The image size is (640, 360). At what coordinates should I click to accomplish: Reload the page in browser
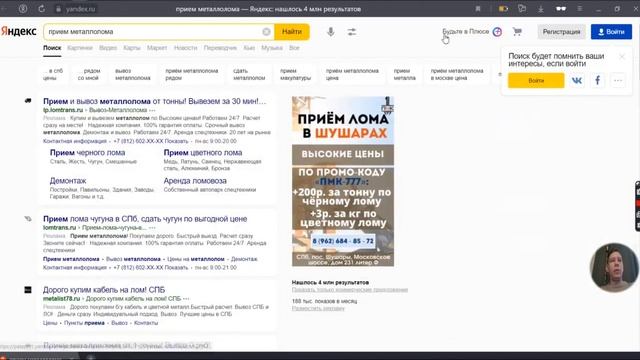pyautogui.click(x=42, y=9)
